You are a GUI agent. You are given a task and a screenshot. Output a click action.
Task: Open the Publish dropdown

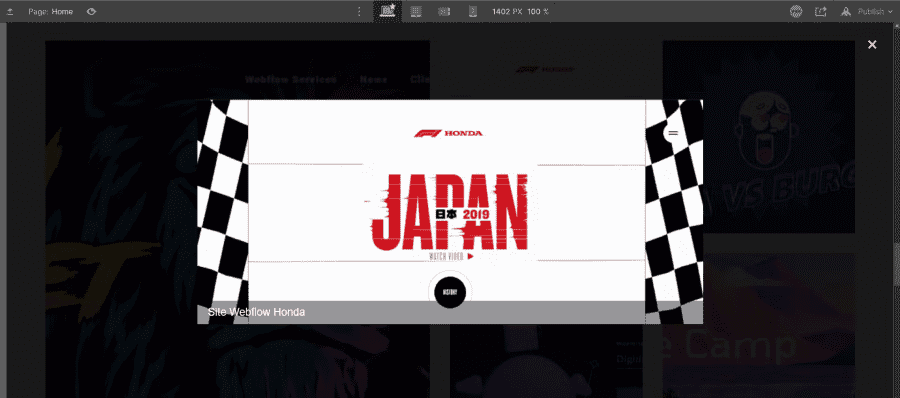pos(875,11)
